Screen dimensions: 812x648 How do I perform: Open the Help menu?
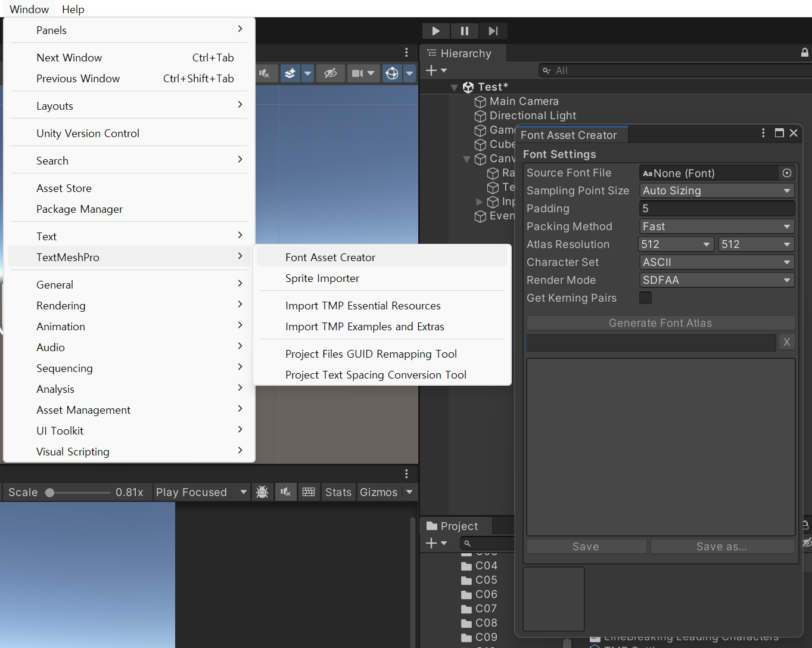click(73, 9)
